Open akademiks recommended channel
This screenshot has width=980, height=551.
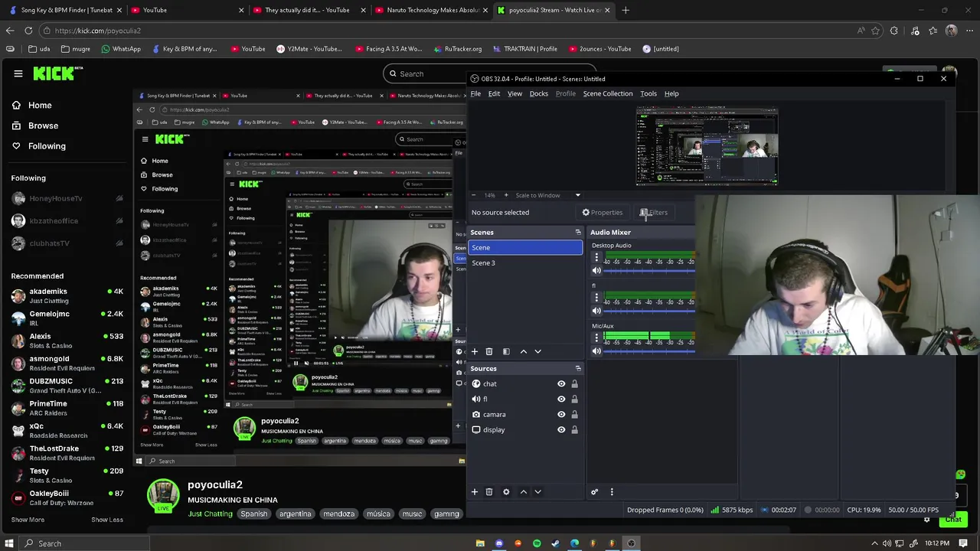pos(67,295)
